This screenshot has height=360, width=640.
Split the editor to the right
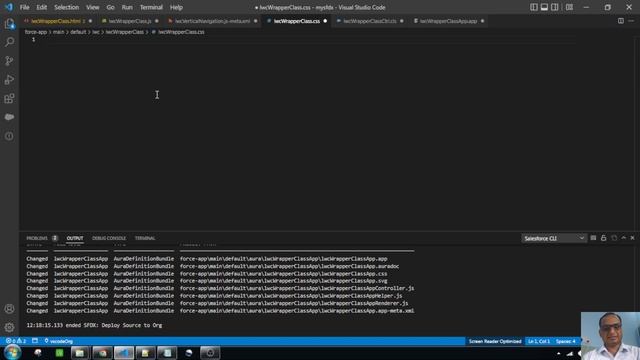(620, 21)
